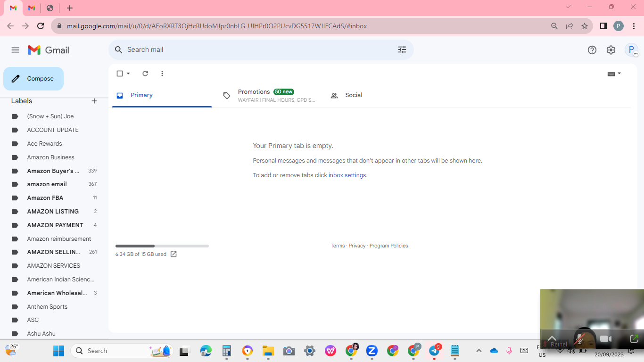Open the More options three-dot menu
Viewport: 644px width, 362px height.
pyautogui.click(x=162, y=74)
